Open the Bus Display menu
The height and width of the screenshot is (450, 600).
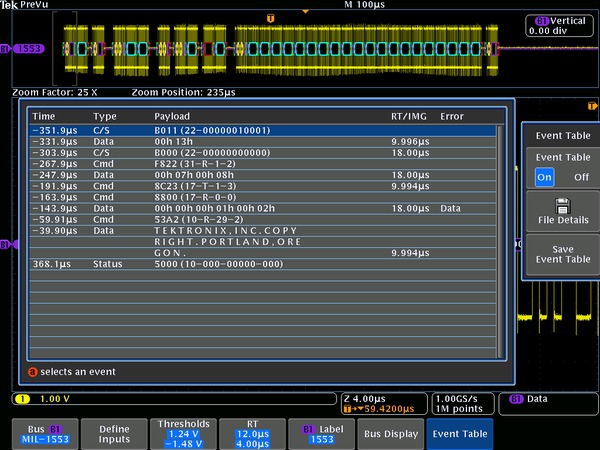tap(390, 434)
